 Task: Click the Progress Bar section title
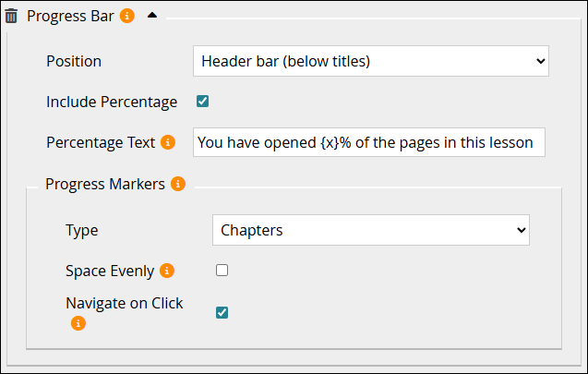[x=70, y=16]
